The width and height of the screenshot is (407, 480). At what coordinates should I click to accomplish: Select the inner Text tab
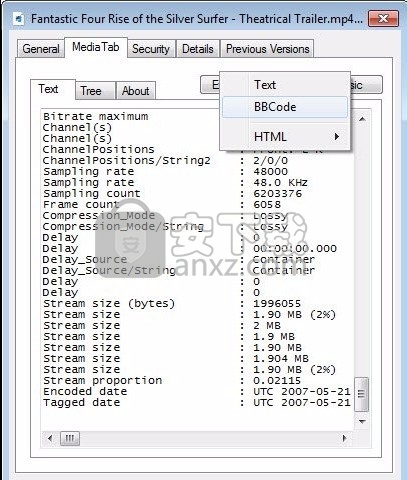pos(52,89)
